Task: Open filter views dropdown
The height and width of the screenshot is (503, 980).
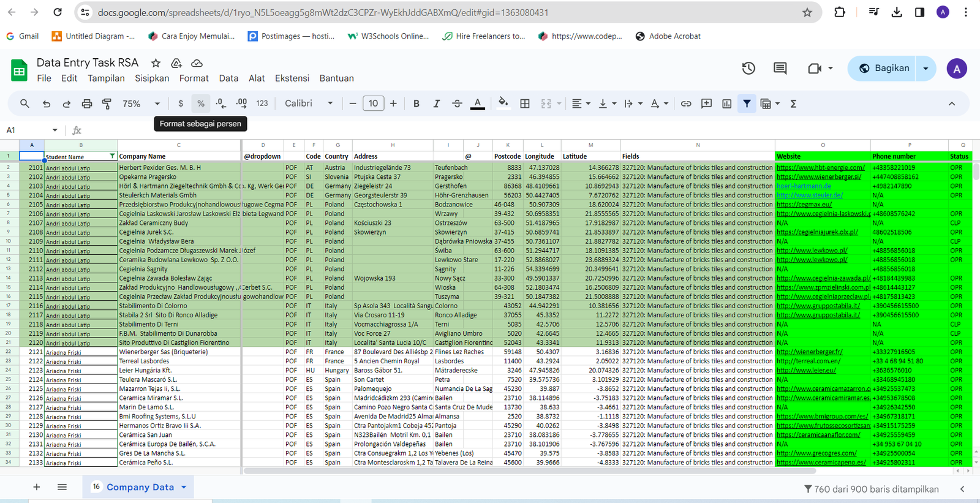Action: pyautogui.click(x=770, y=104)
